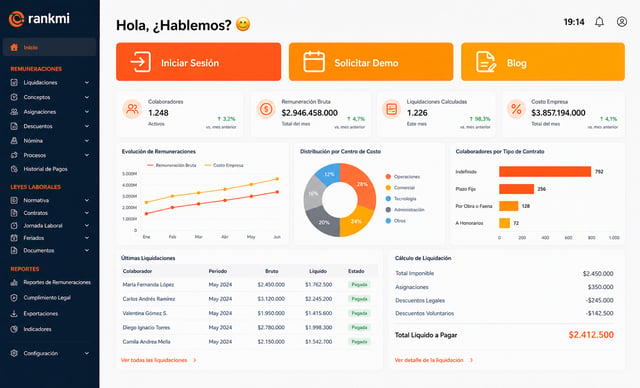The width and height of the screenshot is (640, 388).
Task: Expand the Contratos menu chevron
Action: 87,213
